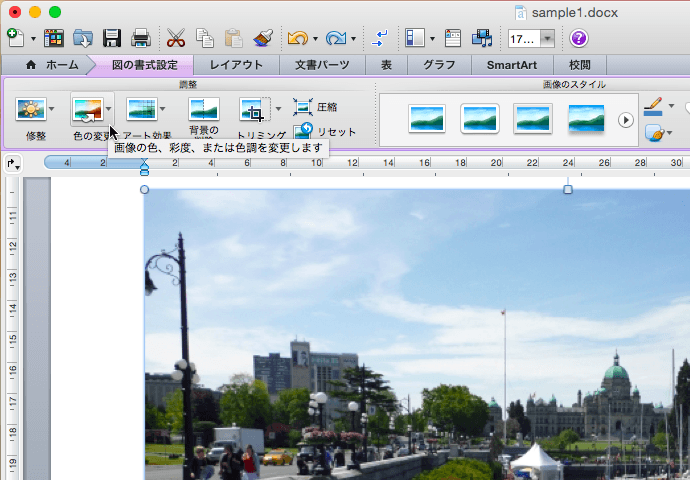Click the Cut scissors icon
690x480 pixels.
tap(176, 39)
